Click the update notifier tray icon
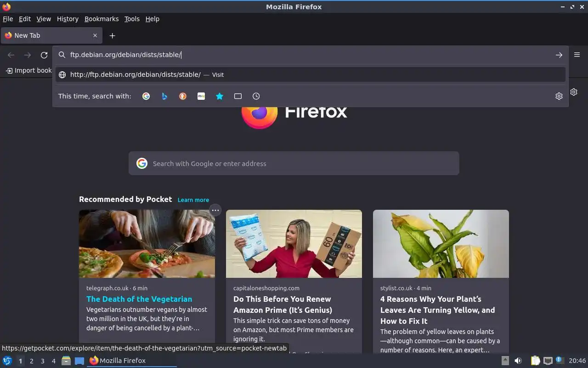Viewport: 588px width, 368px height. tap(559, 360)
